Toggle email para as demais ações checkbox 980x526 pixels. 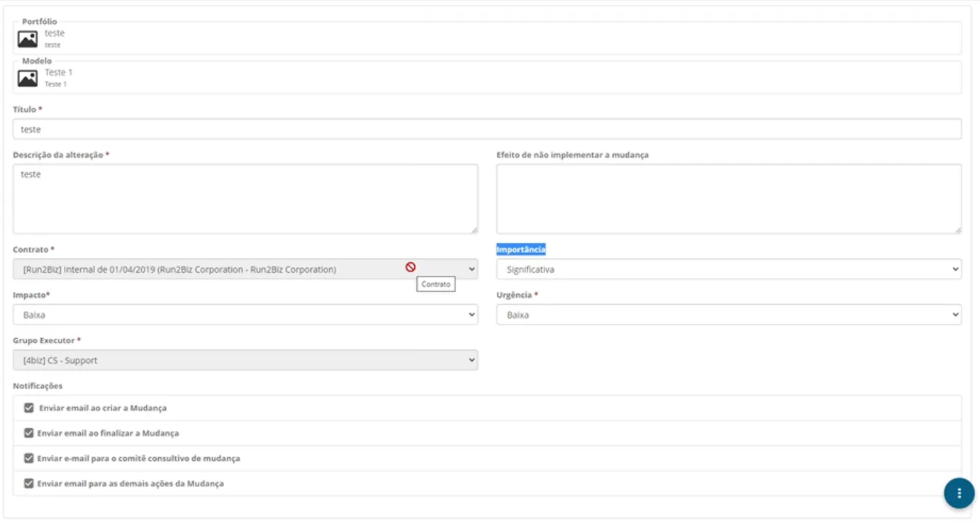click(29, 483)
